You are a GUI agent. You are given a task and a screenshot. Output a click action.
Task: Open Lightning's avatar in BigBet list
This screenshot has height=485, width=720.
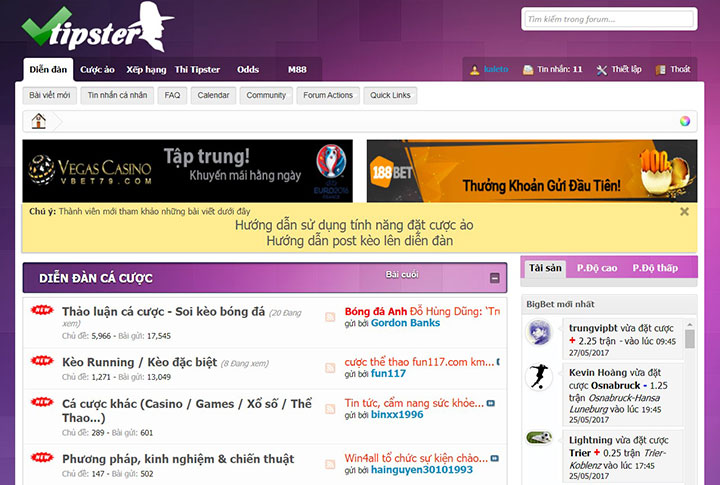click(539, 437)
